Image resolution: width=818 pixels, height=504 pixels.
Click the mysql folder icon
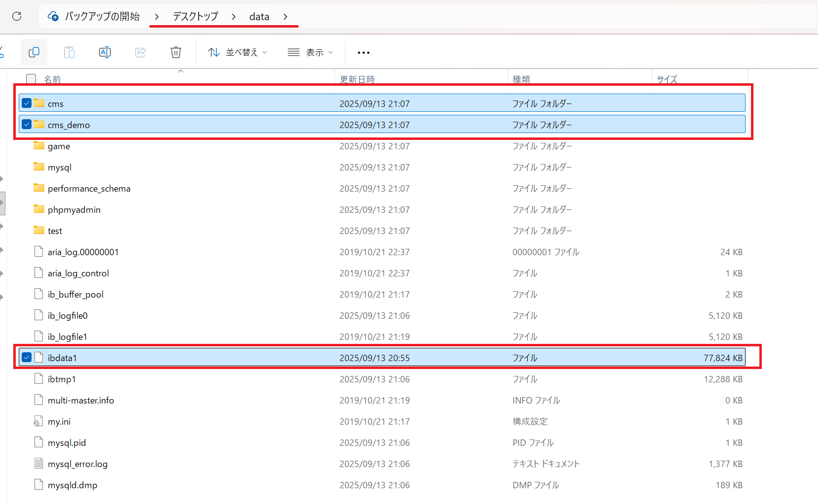(39, 167)
